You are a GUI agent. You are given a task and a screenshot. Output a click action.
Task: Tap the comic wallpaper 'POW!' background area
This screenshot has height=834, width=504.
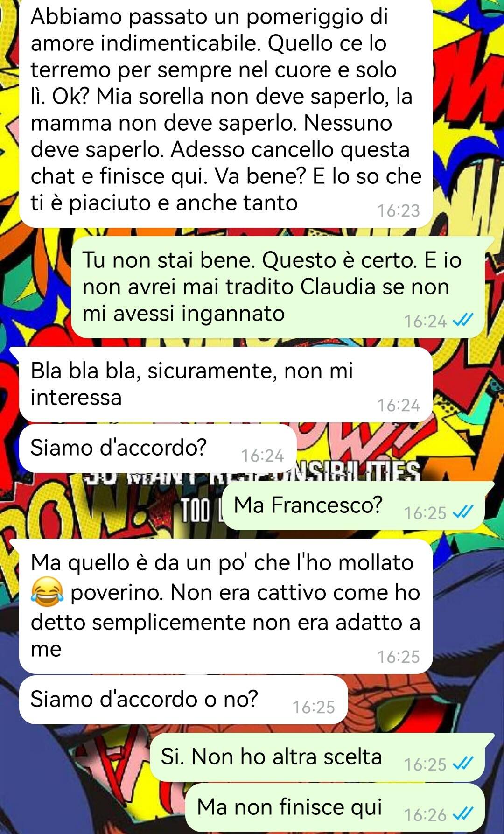[75, 509]
